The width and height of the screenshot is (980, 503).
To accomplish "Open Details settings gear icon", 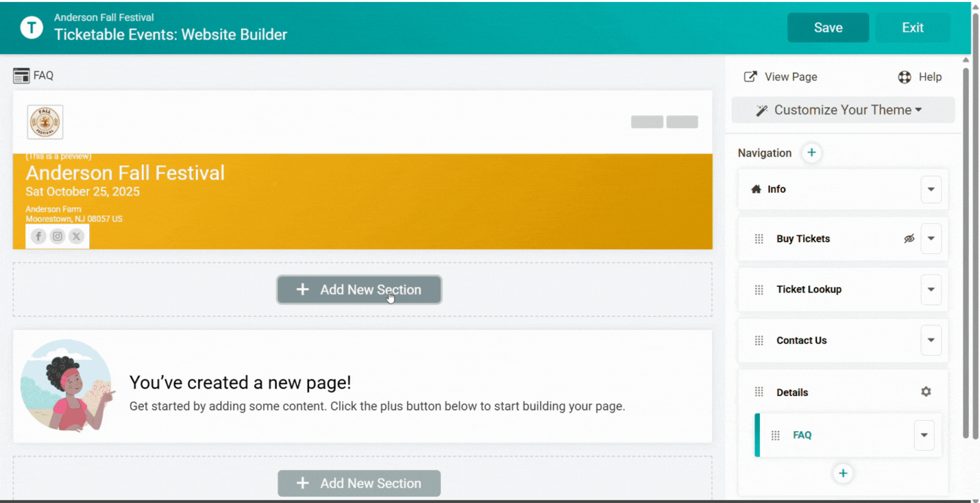I will click(x=925, y=392).
